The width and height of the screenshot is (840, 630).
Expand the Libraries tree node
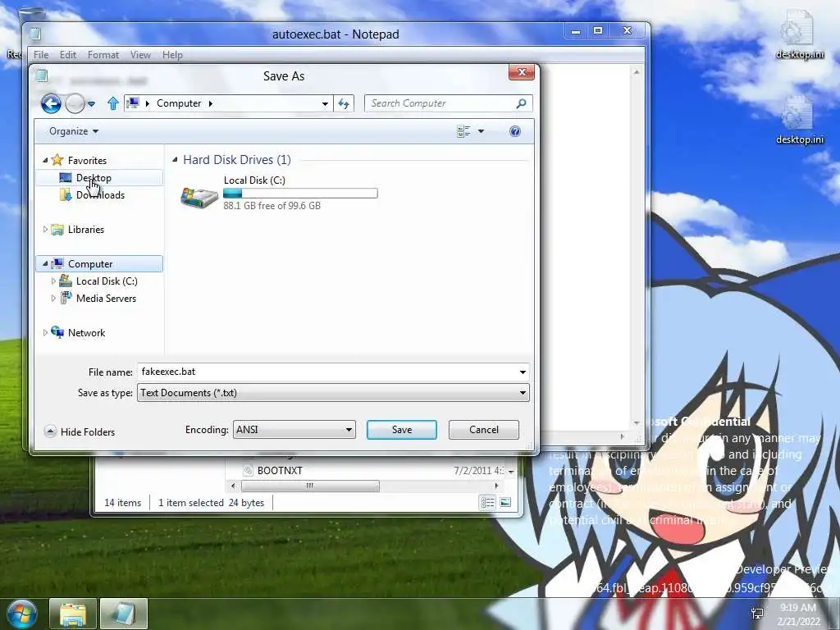click(x=45, y=230)
